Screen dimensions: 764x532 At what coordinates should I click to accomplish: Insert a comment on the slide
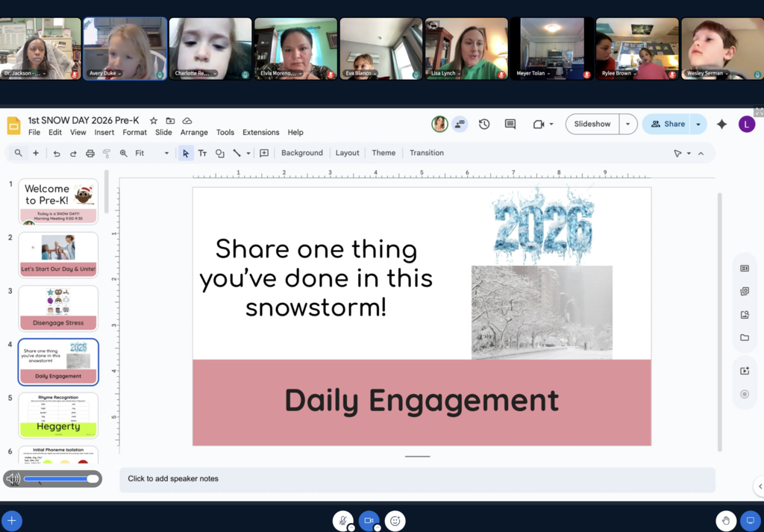(264, 152)
